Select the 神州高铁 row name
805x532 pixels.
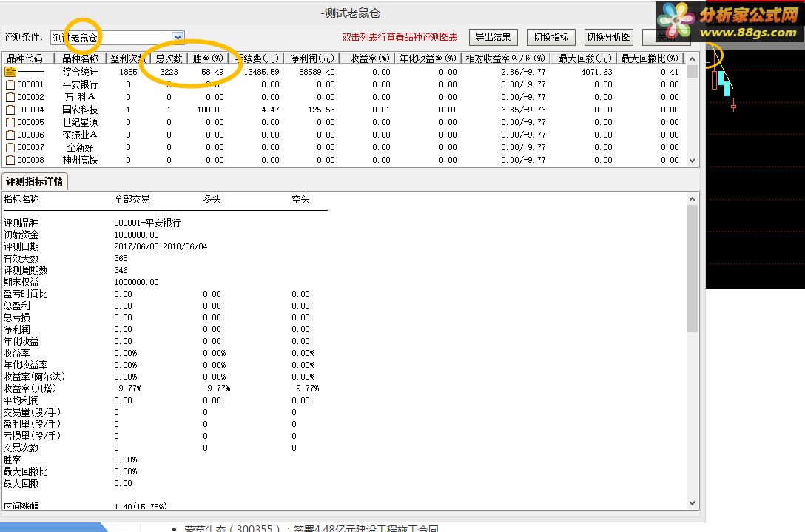tap(80, 161)
